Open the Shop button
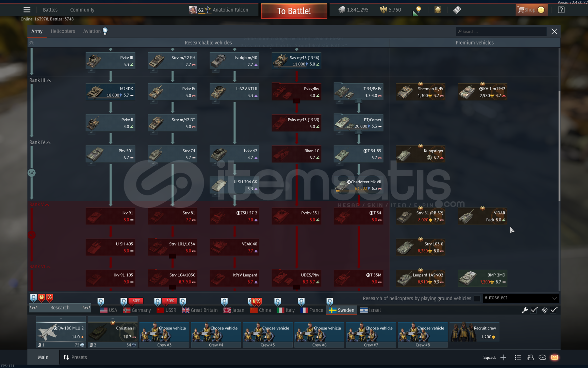The image size is (588, 368). click(531, 10)
